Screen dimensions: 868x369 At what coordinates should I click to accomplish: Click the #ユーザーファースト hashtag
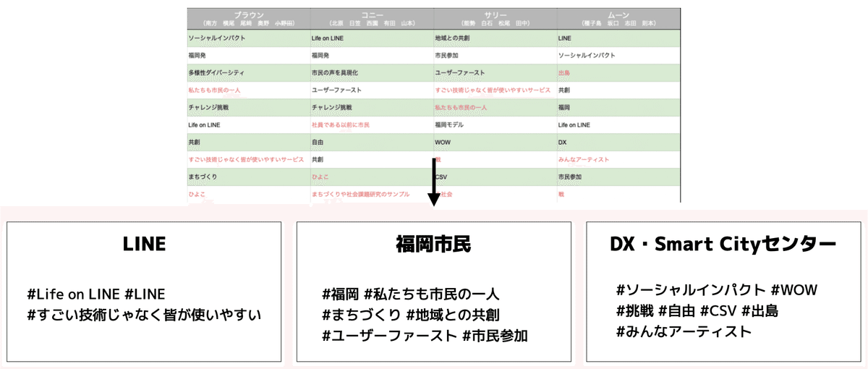(x=390, y=336)
